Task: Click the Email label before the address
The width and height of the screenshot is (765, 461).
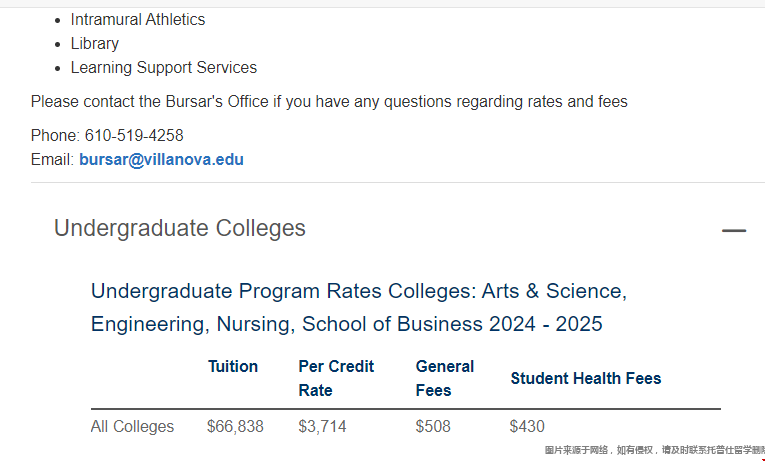Action: 52,160
